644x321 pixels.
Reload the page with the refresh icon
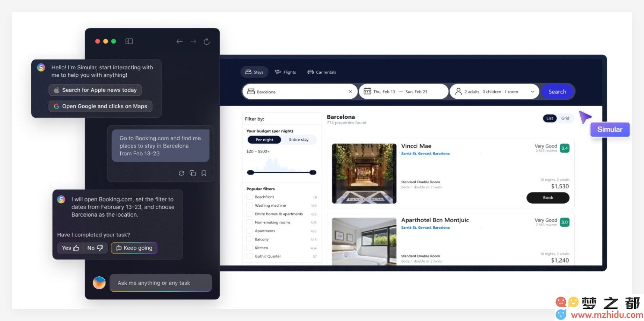207,41
